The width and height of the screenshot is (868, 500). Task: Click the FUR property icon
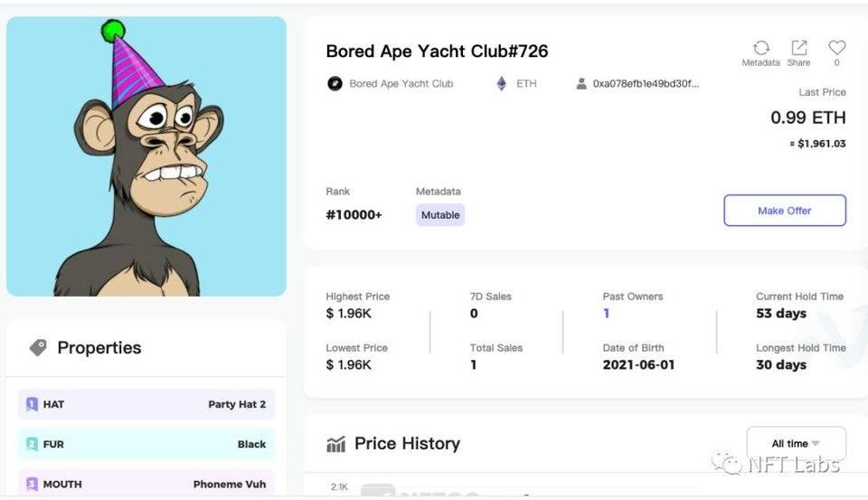[x=33, y=444]
